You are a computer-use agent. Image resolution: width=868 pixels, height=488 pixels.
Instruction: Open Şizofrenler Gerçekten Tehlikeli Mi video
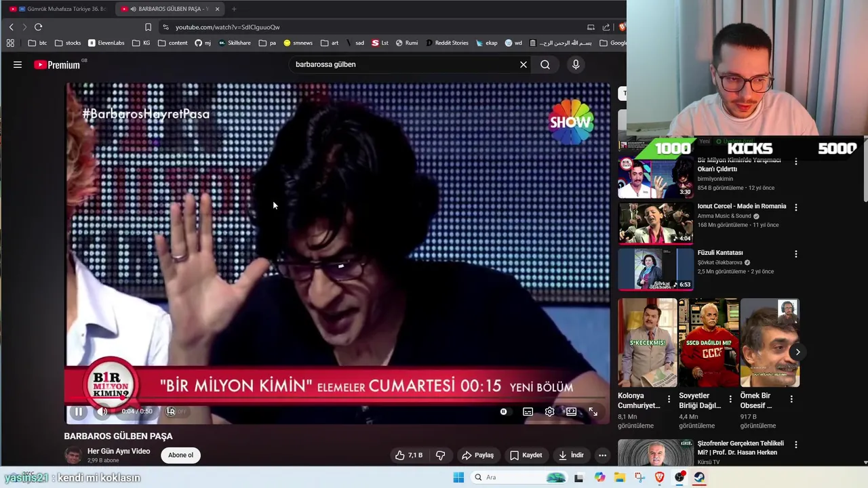click(x=741, y=448)
